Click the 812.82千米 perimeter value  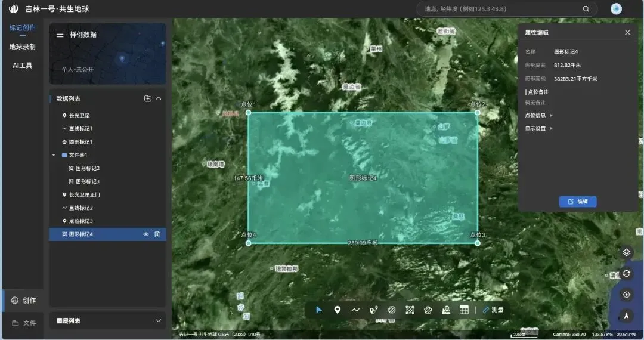[x=567, y=65]
